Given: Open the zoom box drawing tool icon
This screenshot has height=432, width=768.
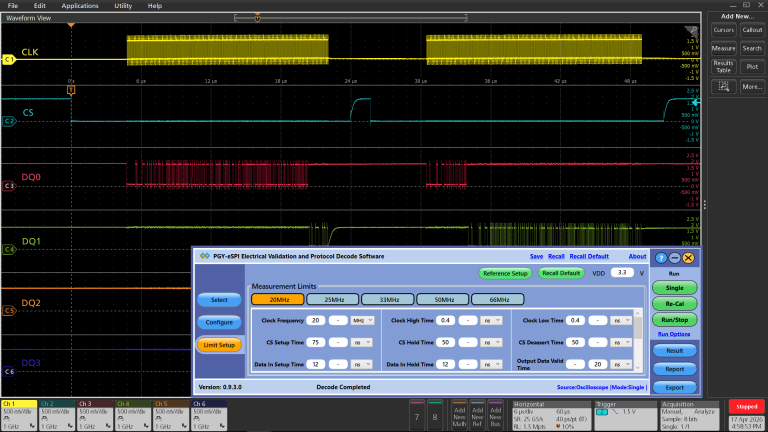Looking at the screenshot, I should (x=723, y=87).
